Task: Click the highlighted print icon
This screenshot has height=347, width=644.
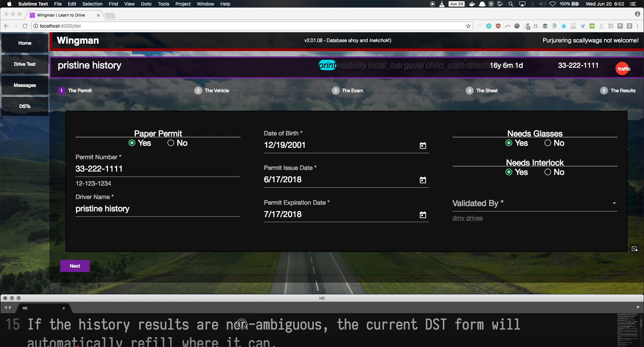Action: pos(327,65)
